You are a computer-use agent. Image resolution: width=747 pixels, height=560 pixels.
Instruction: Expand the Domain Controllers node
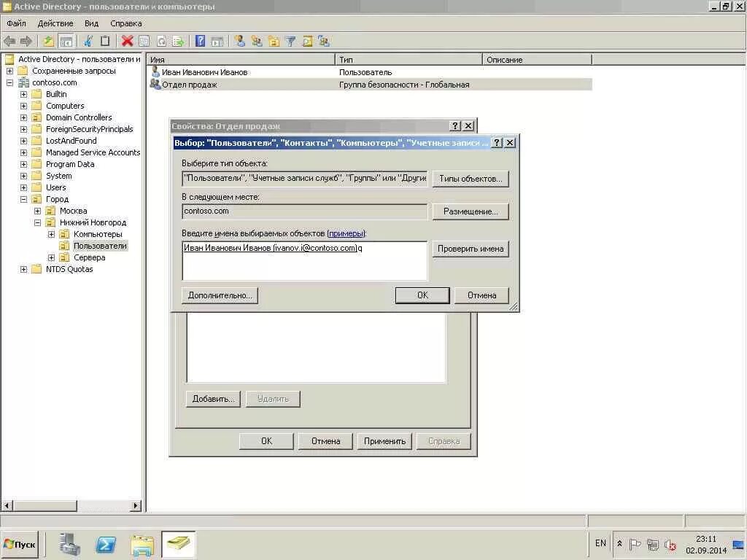pos(23,117)
